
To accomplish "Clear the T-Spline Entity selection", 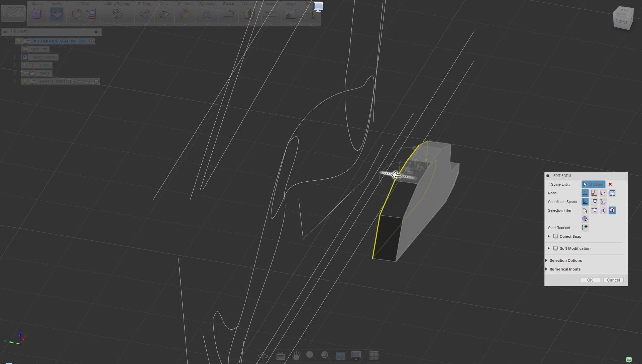I will click(x=610, y=184).
